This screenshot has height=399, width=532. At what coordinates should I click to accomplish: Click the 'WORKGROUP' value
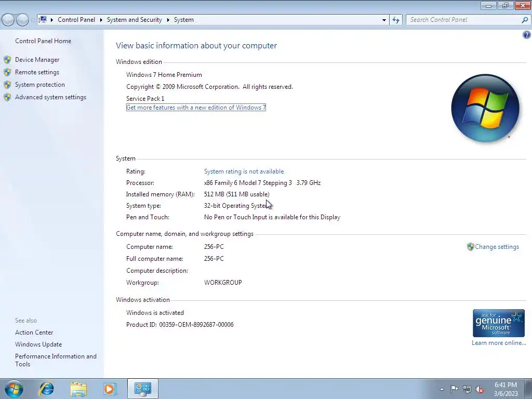click(x=223, y=282)
